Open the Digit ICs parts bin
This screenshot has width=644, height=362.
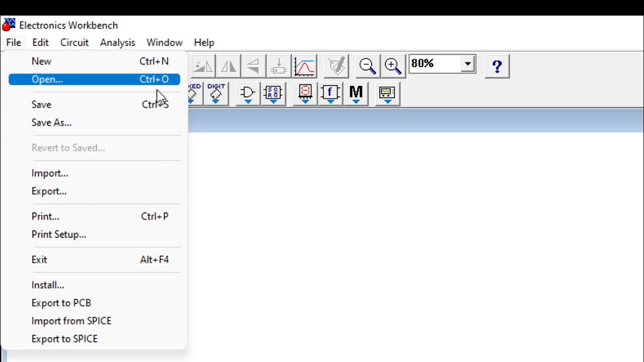pos(216,94)
